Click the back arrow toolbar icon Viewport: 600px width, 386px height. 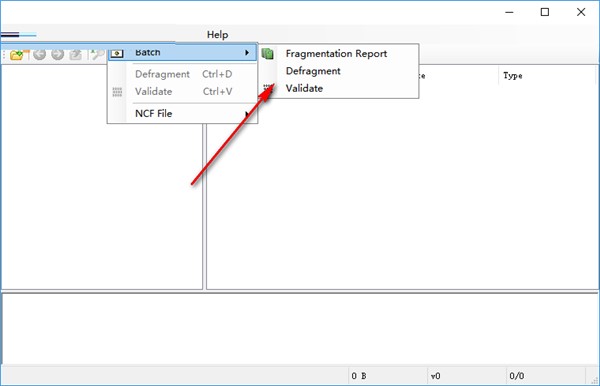point(39,55)
